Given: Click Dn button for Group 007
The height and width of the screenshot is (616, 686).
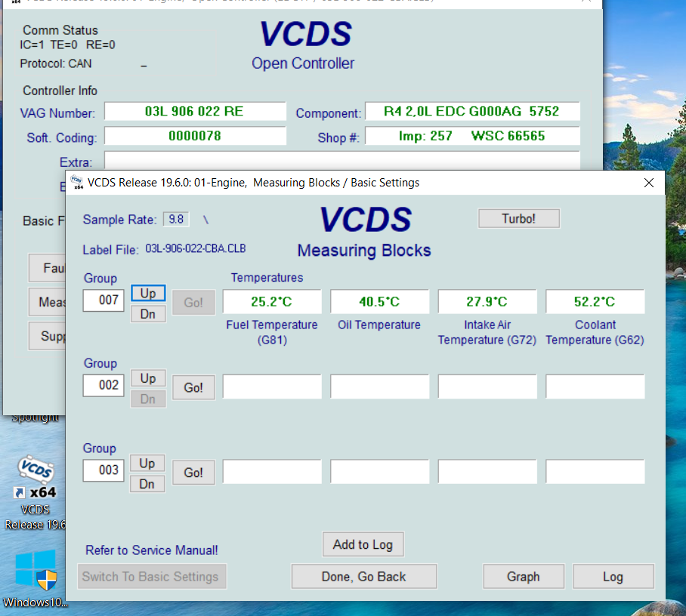Looking at the screenshot, I should pyautogui.click(x=148, y=314).
